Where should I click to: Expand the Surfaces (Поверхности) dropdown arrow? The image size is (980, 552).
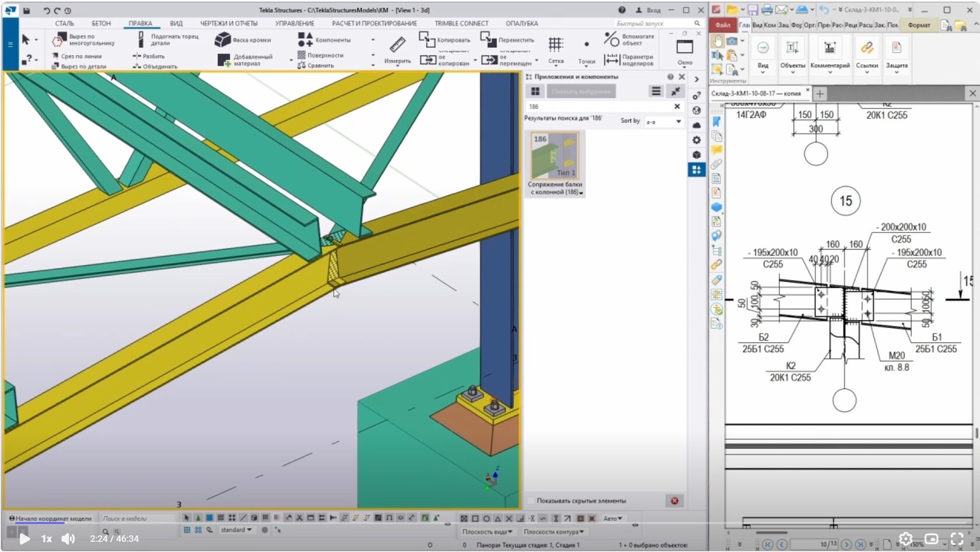point(373,55)
